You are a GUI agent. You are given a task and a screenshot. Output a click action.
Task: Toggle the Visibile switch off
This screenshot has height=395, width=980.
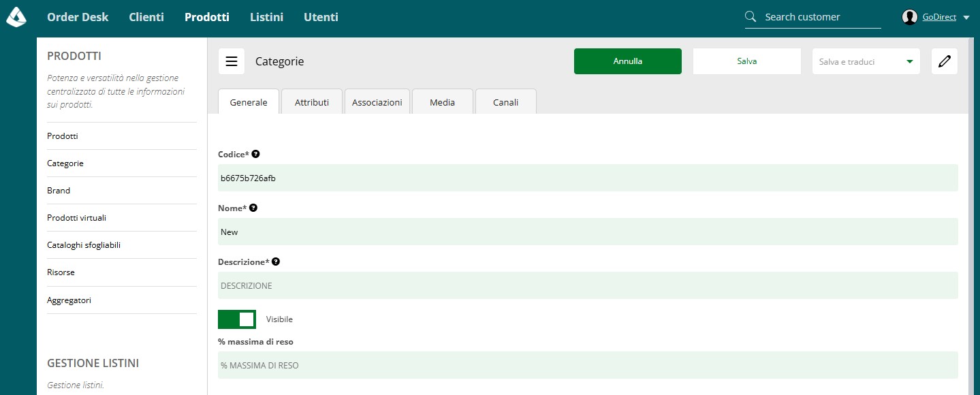coord(237,319)
